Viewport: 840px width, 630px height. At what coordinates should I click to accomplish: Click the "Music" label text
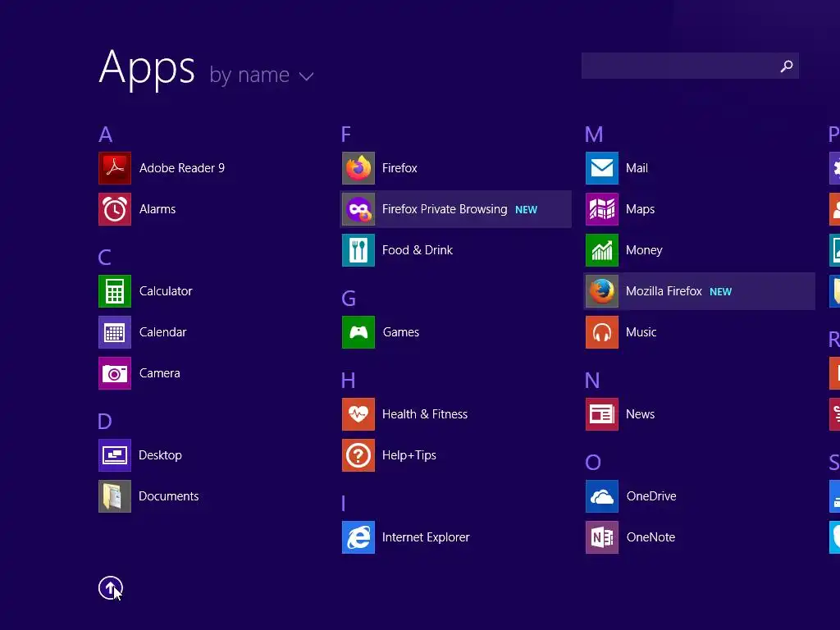tap(641, 332)
